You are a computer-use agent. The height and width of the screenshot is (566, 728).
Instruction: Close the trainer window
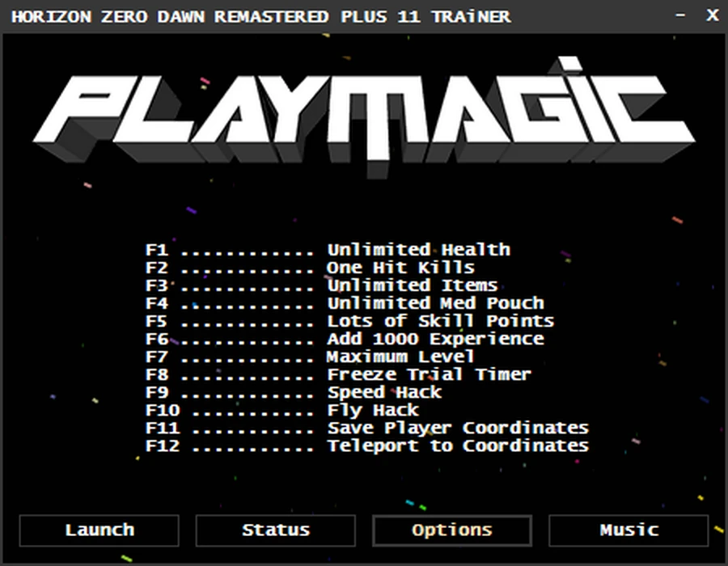coord(712,15)
